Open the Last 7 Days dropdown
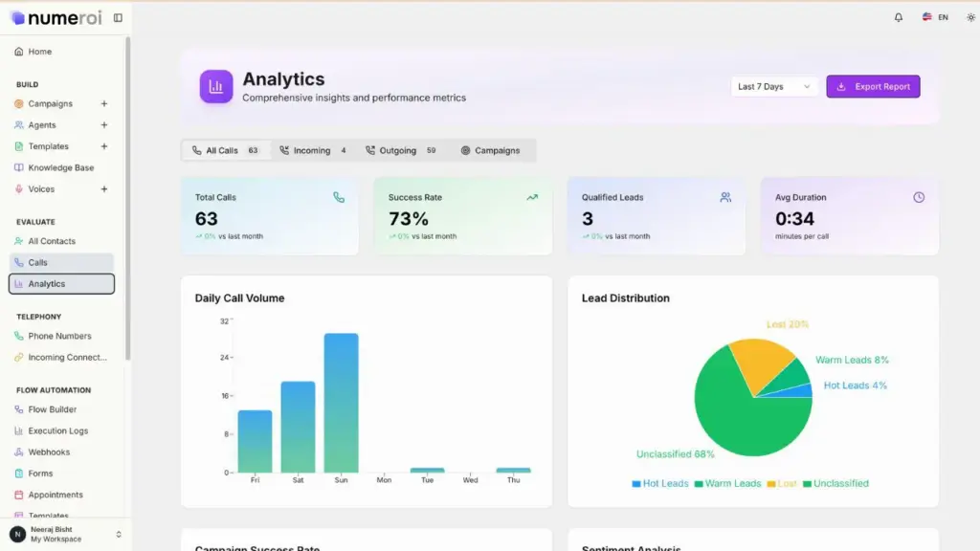 click(x=774, y=87)
